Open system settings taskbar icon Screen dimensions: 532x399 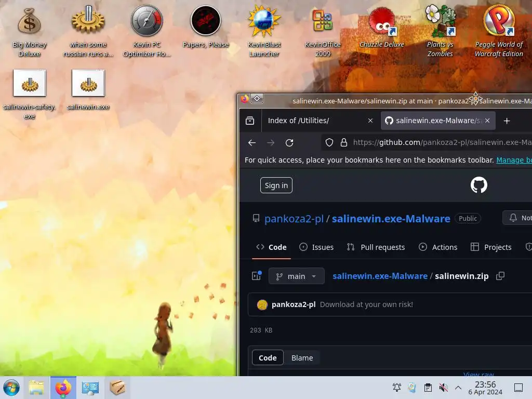point(90,388)
